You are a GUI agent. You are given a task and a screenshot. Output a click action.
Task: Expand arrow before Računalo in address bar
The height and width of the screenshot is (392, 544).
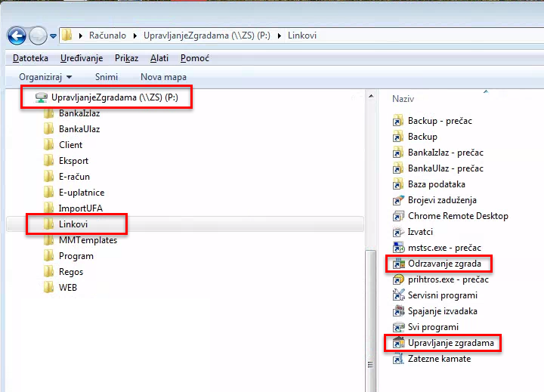81,35
